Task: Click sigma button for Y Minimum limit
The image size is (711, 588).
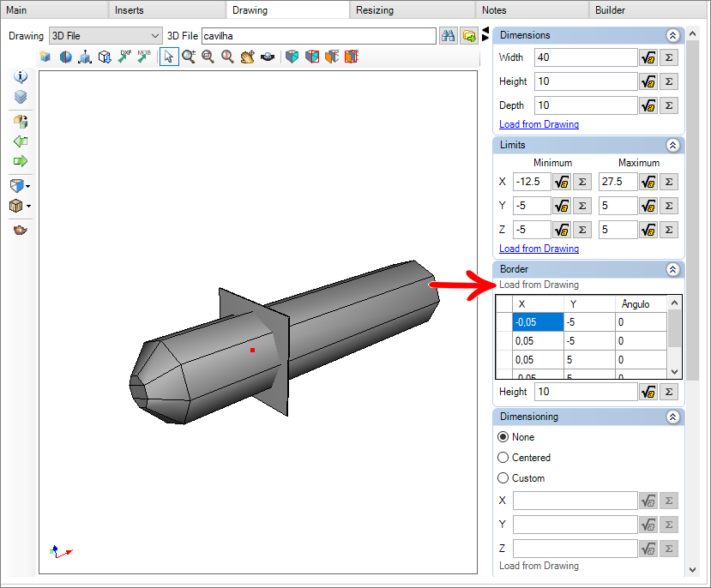Action: (x=582, y=206)
